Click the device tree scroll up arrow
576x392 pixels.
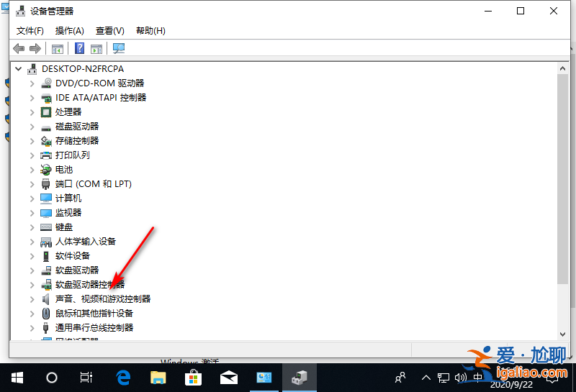[562, 68]
